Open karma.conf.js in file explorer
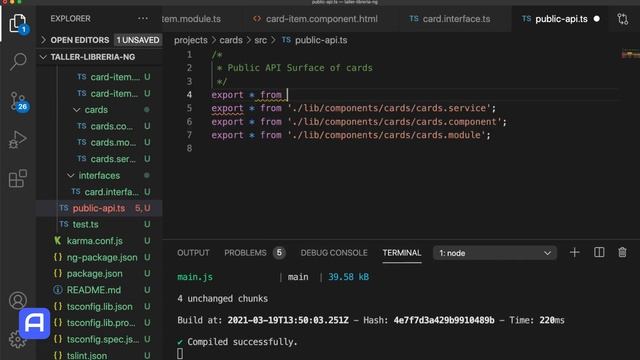The height and width of the screenshot is (360, 640). [94, 241]
